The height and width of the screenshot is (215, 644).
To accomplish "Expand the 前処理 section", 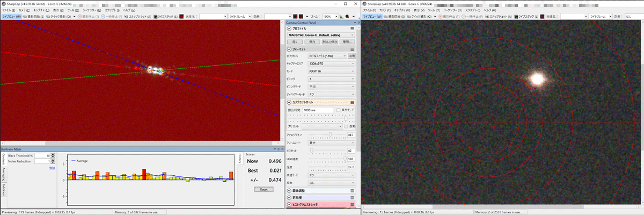I will pyautogui.click(x=289, y=198).
